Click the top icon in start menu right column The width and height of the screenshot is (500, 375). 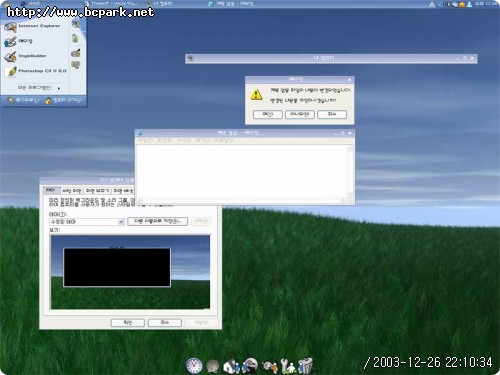click(x=76, y=24)
